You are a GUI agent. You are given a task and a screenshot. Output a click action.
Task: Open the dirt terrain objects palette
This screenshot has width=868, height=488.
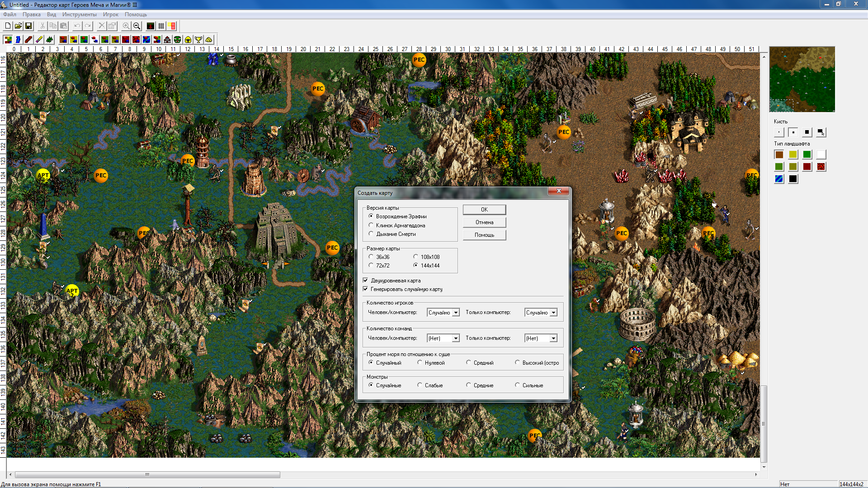pos(63,39)
